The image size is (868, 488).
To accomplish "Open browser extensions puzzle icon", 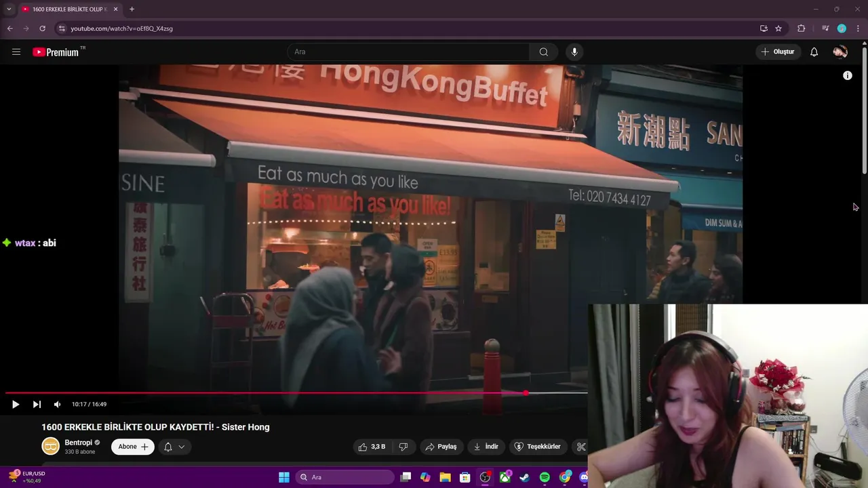I will [x=802, y=28].
